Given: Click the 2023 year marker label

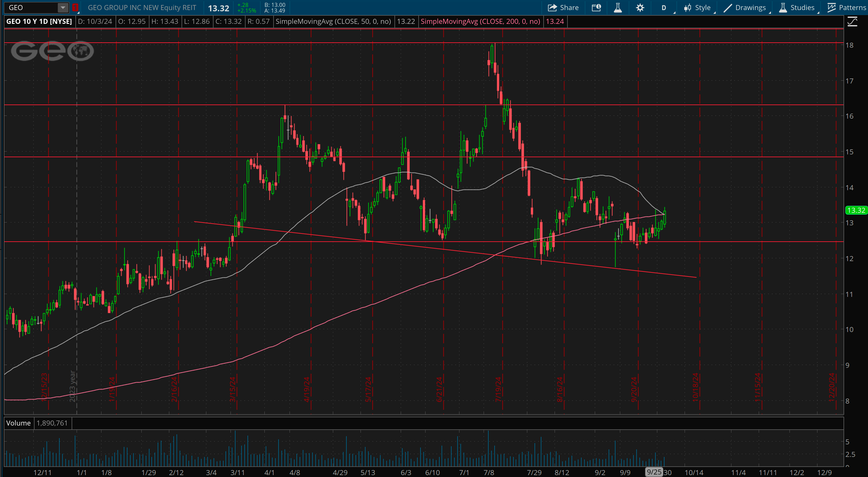Looking at the screenshot, I should [72, 386].
